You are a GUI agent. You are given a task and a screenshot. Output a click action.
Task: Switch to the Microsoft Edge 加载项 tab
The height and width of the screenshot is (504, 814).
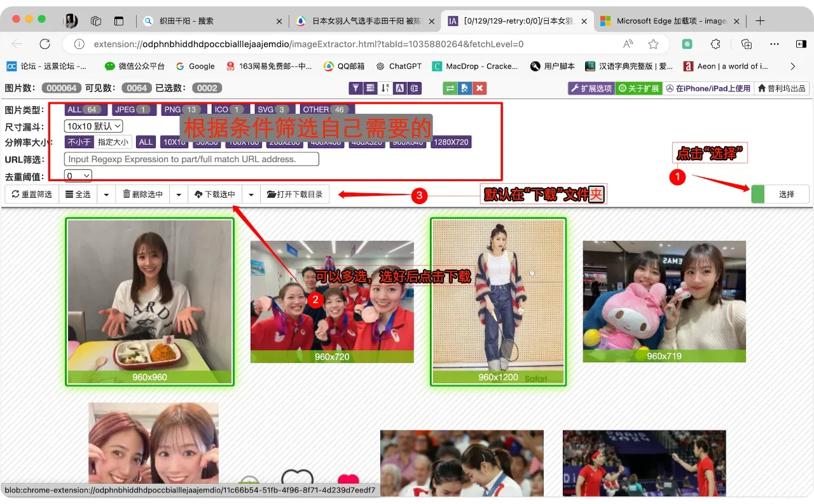[671, 21]
